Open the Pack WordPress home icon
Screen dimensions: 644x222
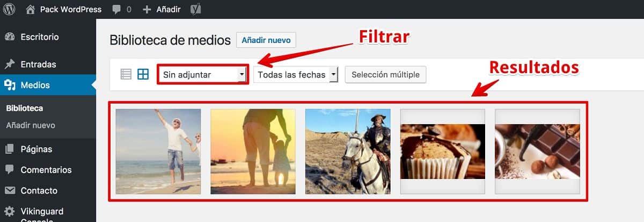click(x=31, y=9)
